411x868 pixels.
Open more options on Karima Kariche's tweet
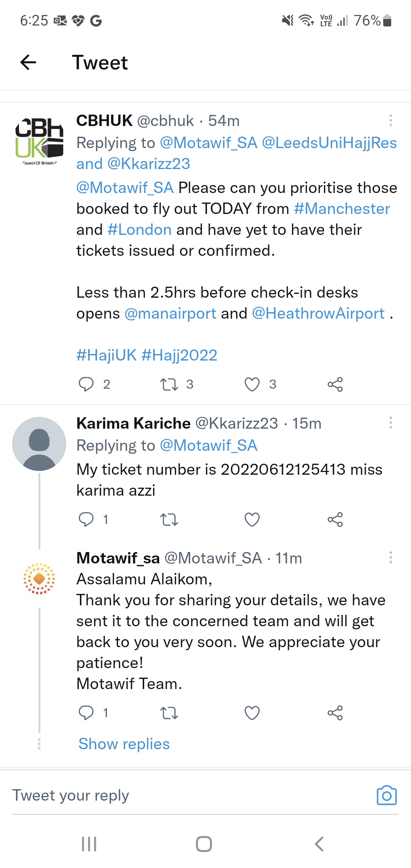[390, 423]
